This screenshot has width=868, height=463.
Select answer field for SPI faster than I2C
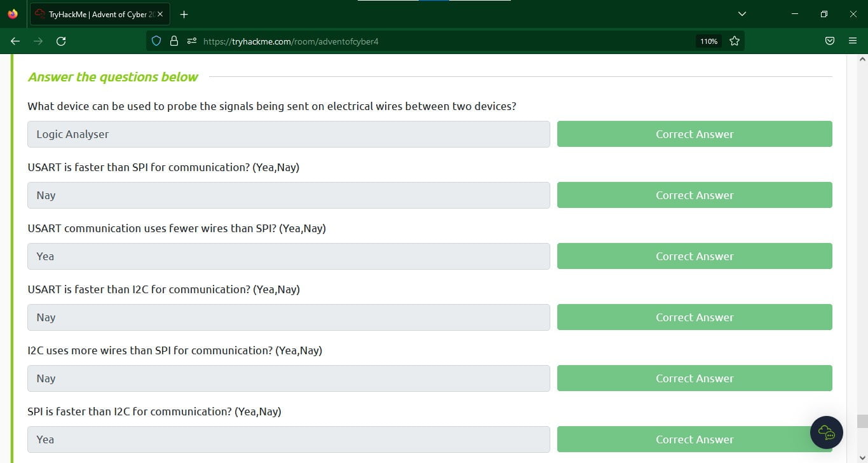tap(288, 439)
